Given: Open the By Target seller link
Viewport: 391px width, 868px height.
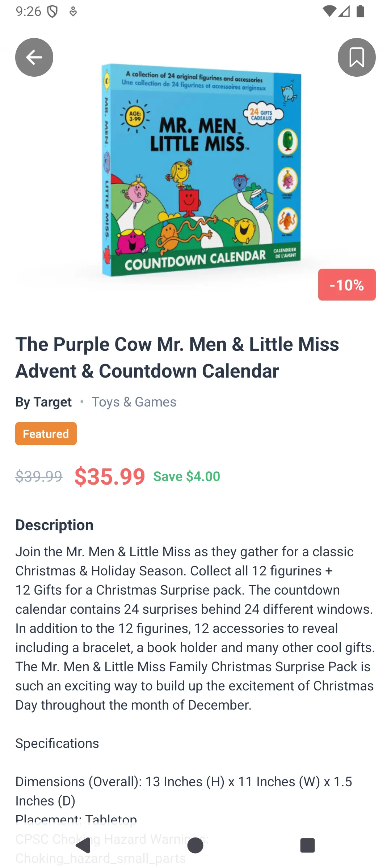Looking at the screenshot, I should click(x=43, y=402).
